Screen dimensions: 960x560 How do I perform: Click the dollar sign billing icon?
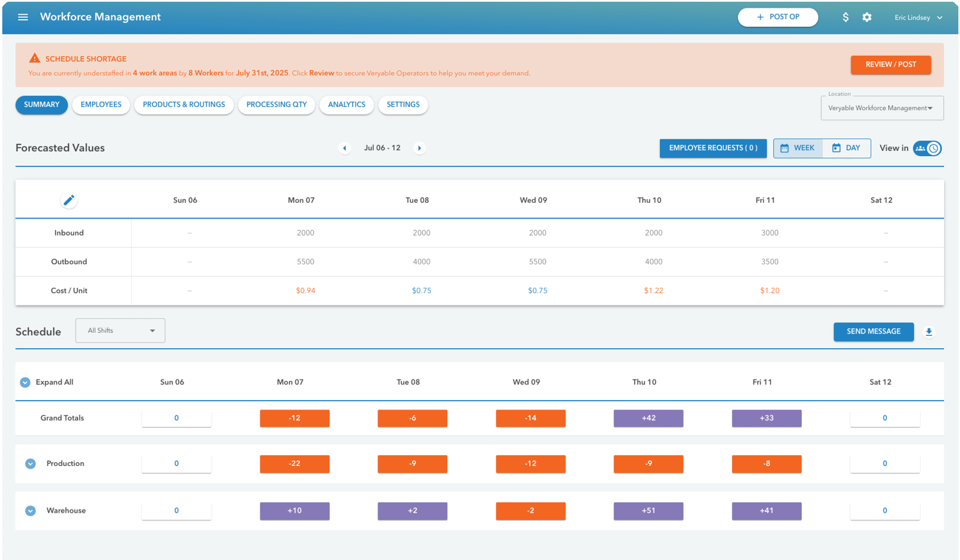tap(845, 17)
